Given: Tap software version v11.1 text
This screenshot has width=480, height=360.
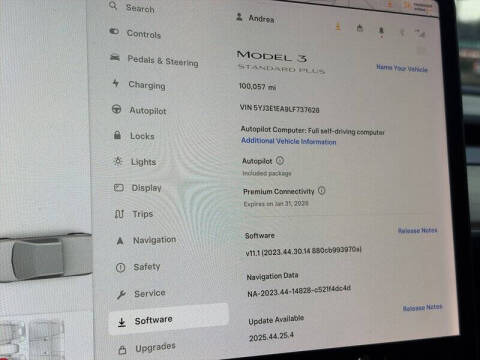Looking at the screenshot, I should tap(303, 251).
